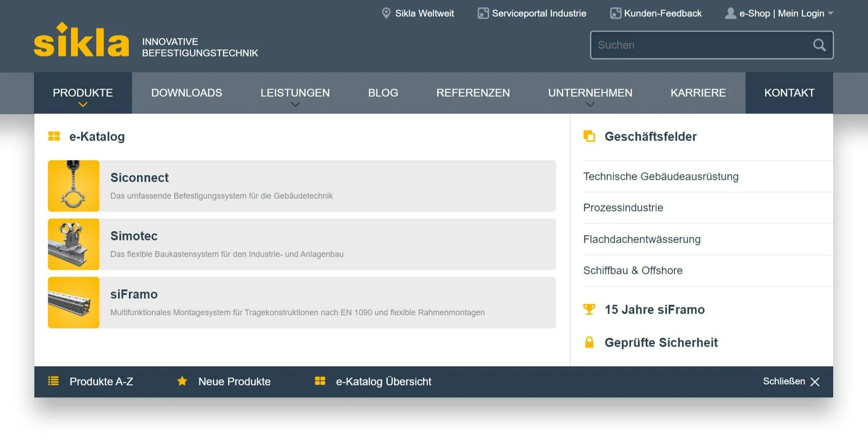Open the KONTAKT page

point(789,93)
